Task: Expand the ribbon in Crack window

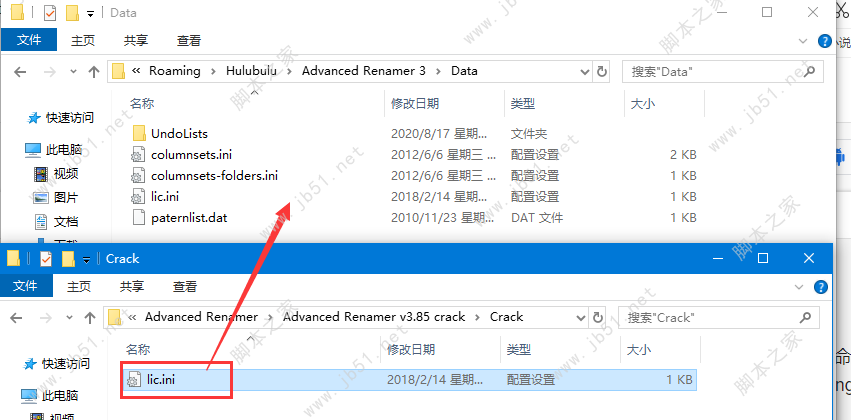Action: pyautogui.click(x=799, y=287)
